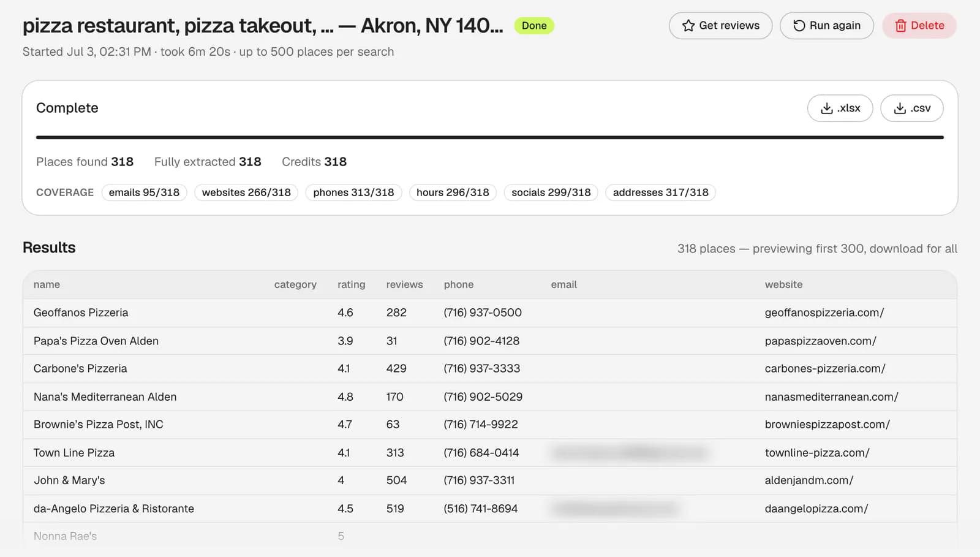The image size is (980, 557).
Task: Open nanasmediterranean.com/ website link
Action: (832, 396)
